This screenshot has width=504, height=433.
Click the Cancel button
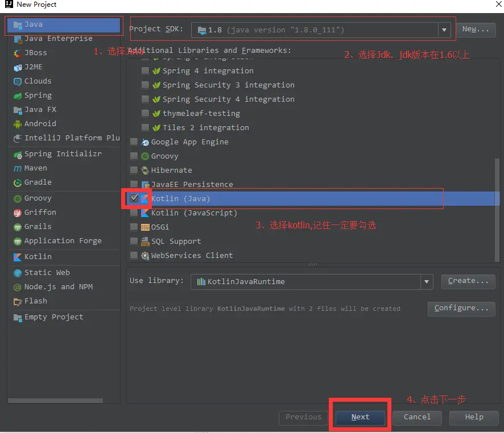[417, 417]
